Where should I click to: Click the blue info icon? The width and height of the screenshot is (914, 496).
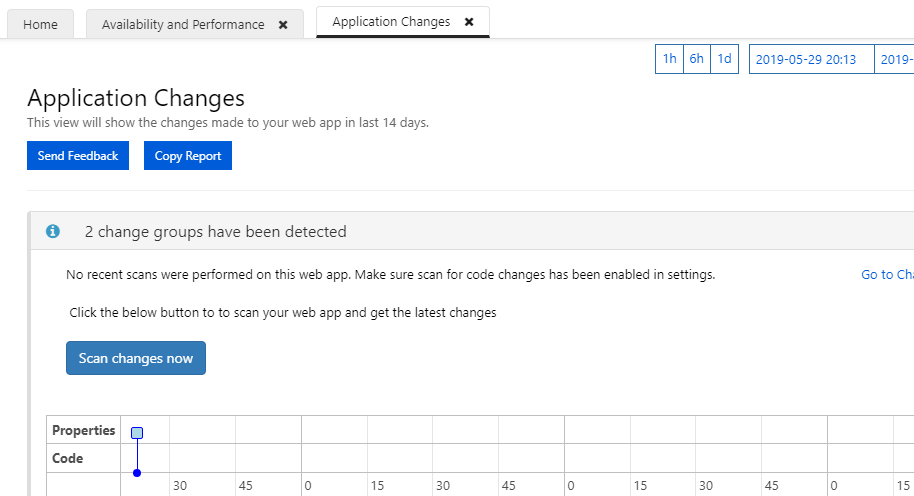pos(54,232)
